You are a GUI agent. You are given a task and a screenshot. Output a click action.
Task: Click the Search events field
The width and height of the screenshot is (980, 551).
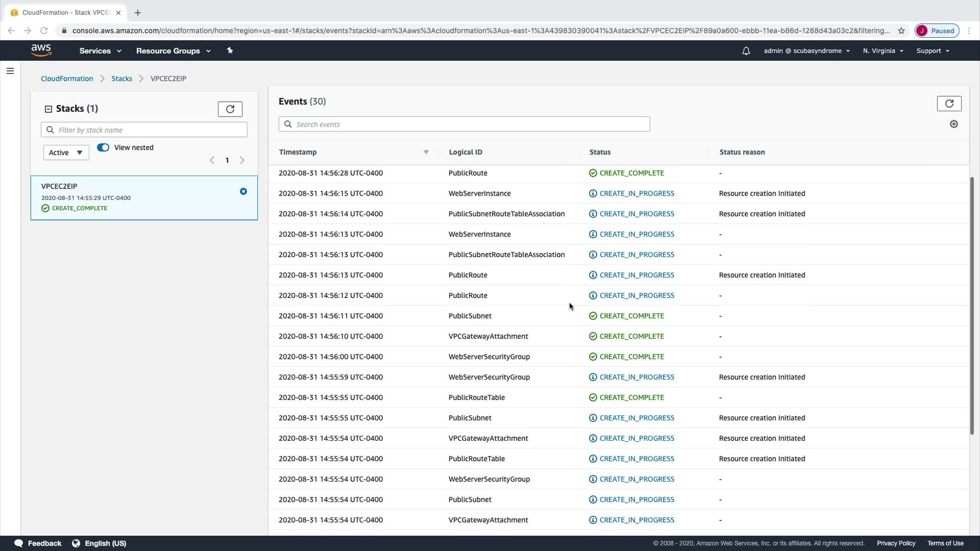pyautogui.click(x=464, y=124)
